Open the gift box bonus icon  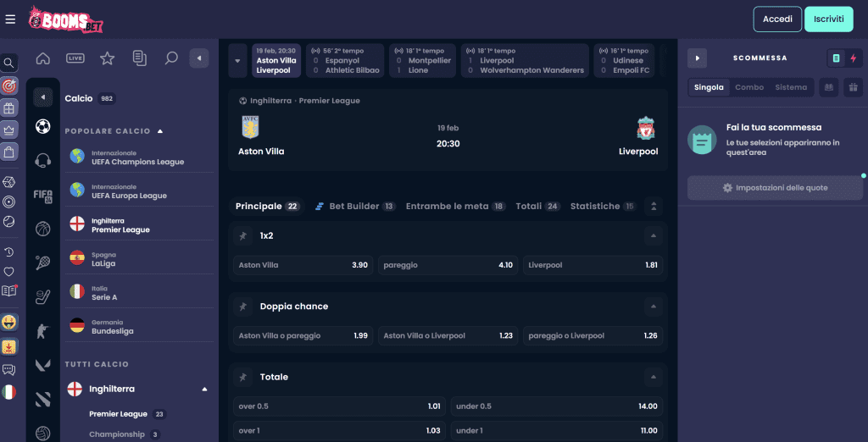pos(8,108)
